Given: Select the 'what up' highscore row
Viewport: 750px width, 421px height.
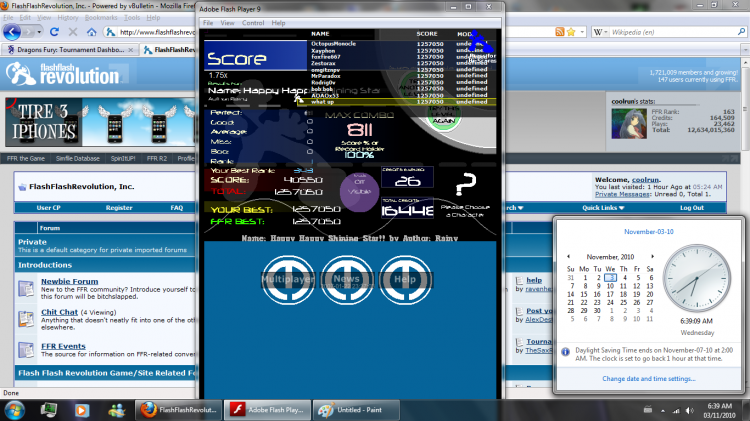Looking at the screenshot, I should click(x=397, y=102).
